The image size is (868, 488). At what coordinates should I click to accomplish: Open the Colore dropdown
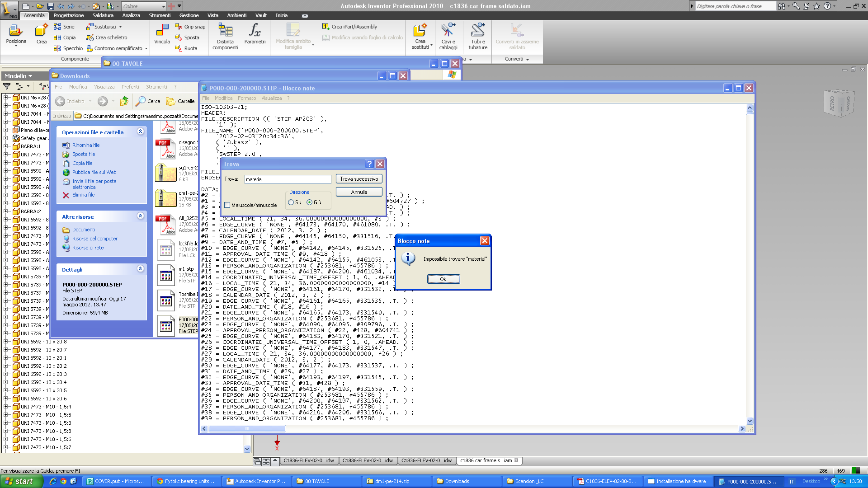(x=163, y=6)
